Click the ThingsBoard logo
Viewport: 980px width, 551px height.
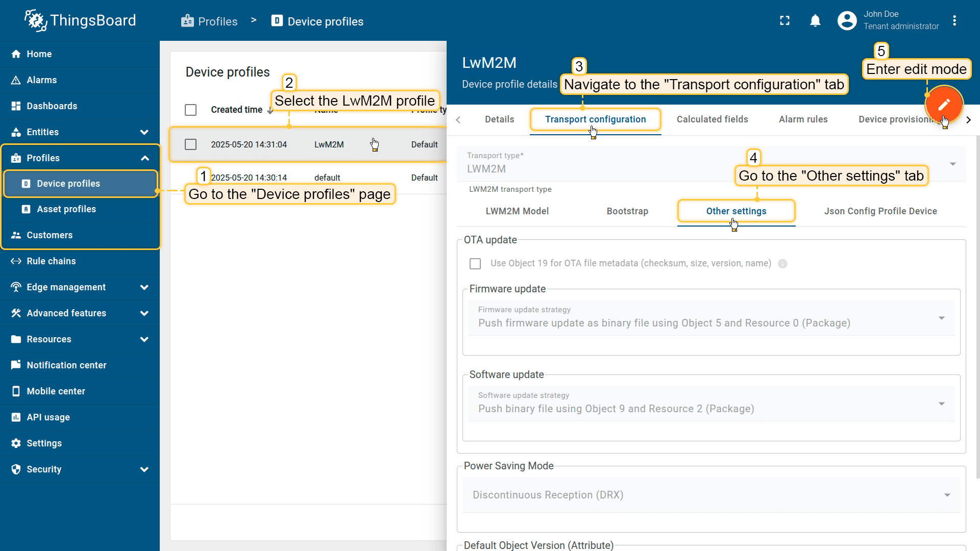(x=81, y=20)
